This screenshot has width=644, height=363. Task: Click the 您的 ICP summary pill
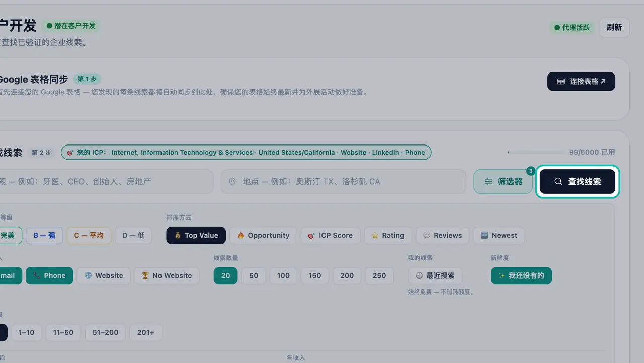pyautogui.click(x=246, y=152)
